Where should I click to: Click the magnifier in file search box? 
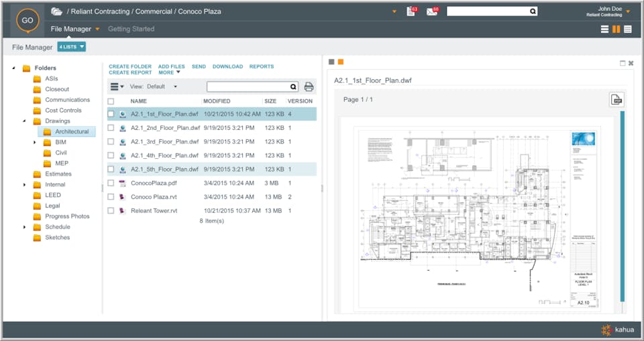click(293, 86)
